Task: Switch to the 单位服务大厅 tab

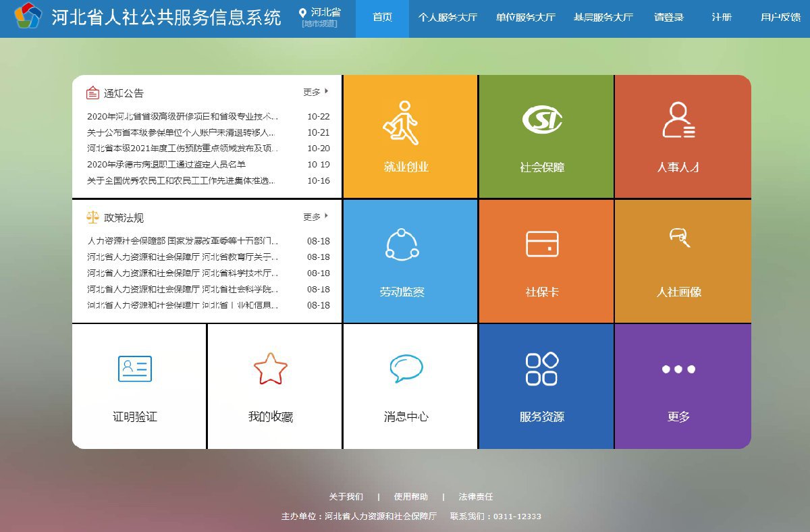Action: 525,18
